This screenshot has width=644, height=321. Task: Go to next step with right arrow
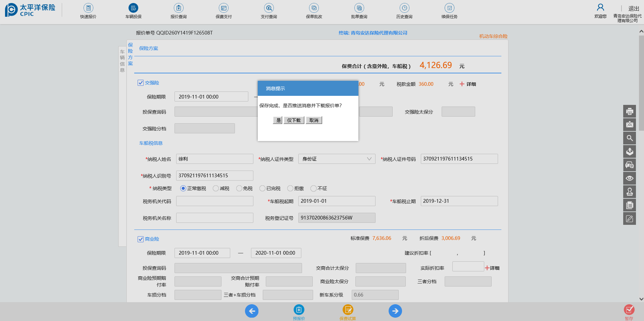coord(395,311)
